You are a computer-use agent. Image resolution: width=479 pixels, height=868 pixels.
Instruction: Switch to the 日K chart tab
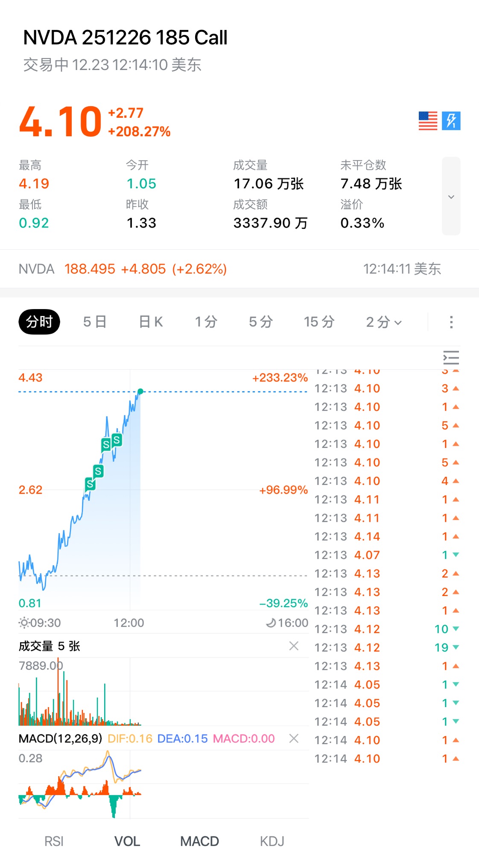click(x=151, y=322)
